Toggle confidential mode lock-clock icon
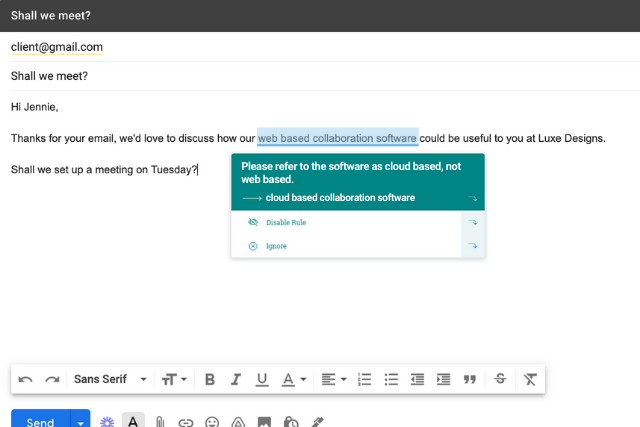The height and width of the screenshot is (427, 640). tap(291, 422)
